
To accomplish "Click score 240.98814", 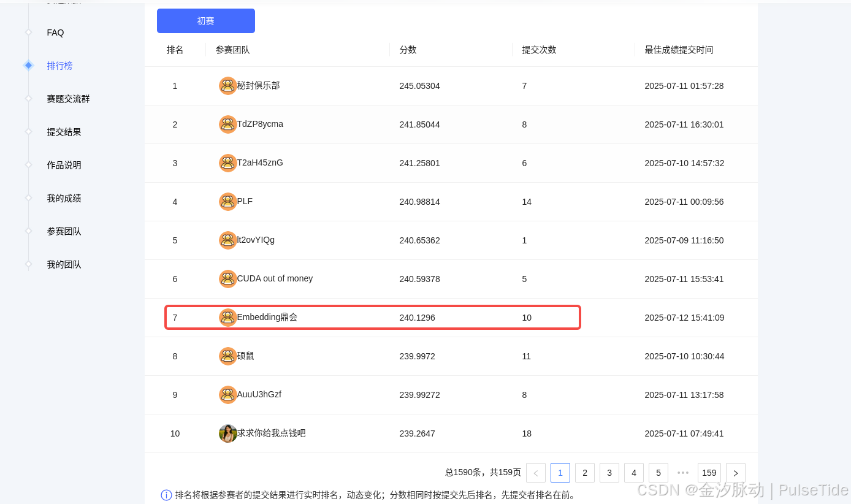I will [419, 202].
